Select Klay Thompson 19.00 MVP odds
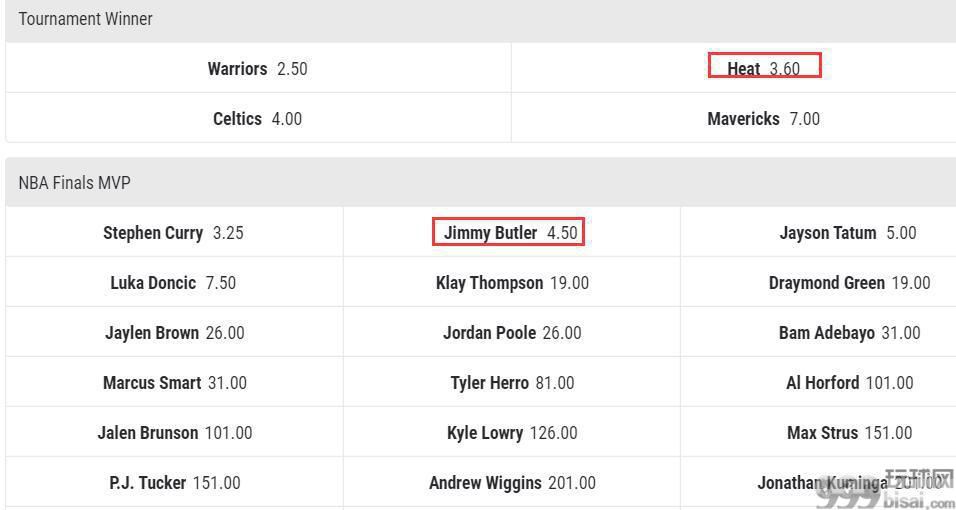 (512, 282)
